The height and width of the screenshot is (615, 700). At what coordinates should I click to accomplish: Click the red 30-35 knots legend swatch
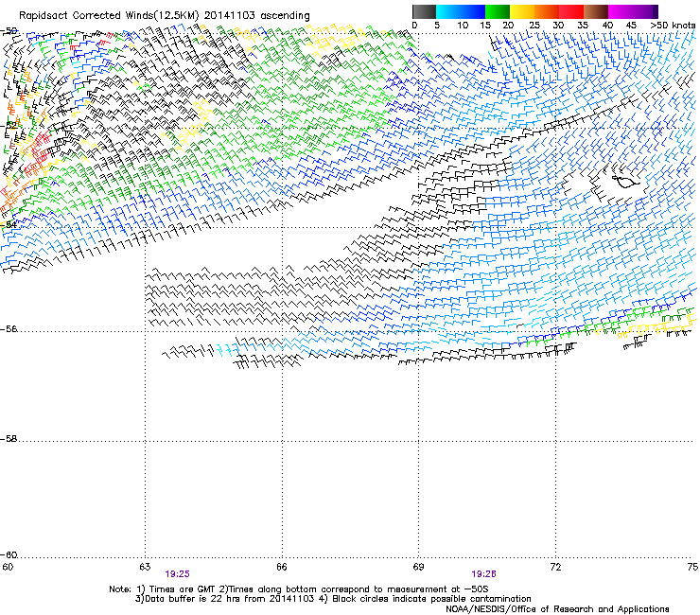pyautogui.click(x=571, y=11)
